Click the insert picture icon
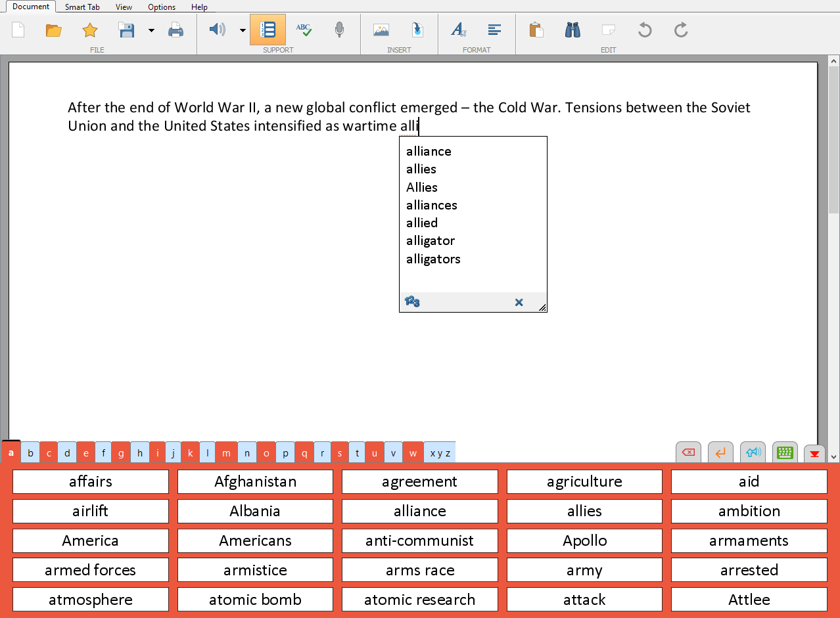The width and height of the screenshot is (840, 618). coord(381,30)
